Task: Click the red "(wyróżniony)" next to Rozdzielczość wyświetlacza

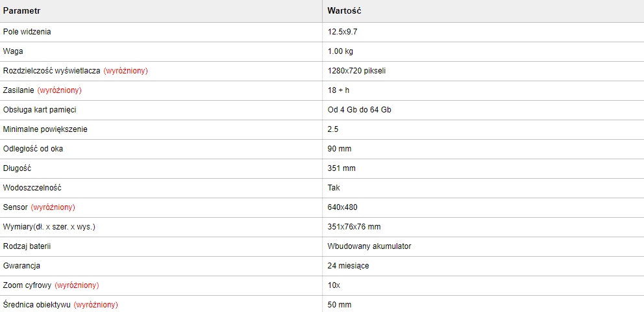Action: (125, 71)
